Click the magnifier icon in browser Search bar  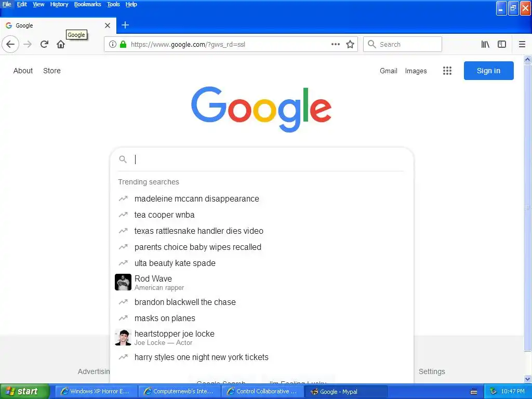(x=372, y=44)
